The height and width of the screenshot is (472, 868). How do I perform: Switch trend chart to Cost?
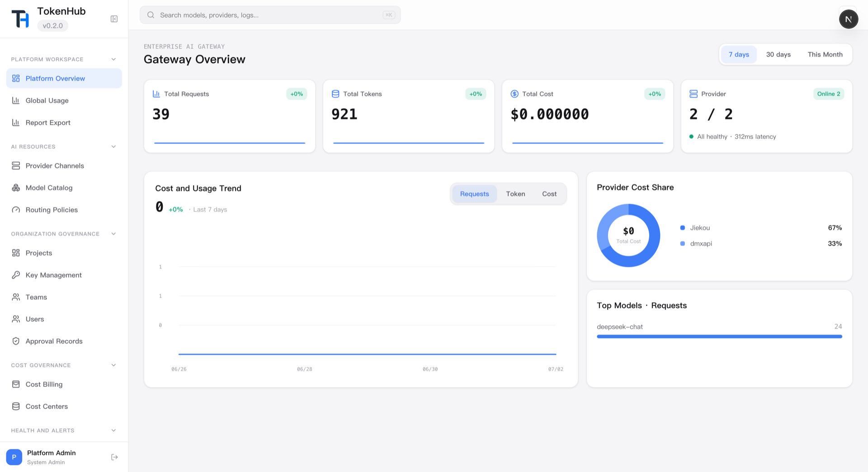549,194
